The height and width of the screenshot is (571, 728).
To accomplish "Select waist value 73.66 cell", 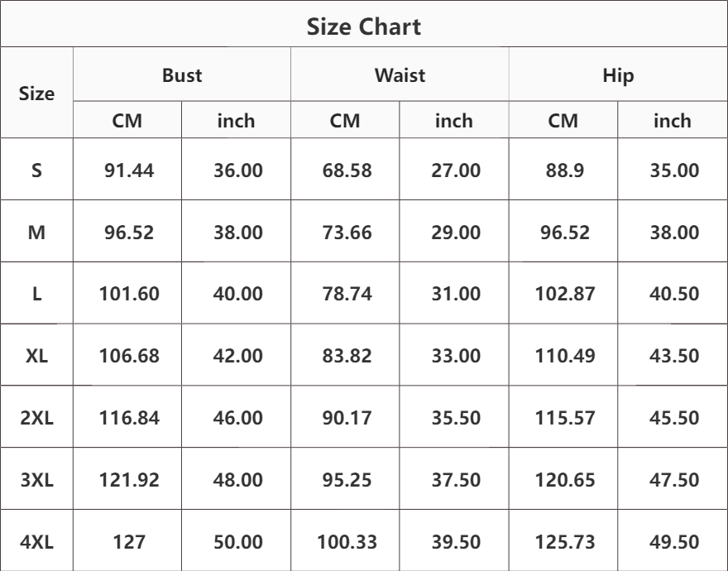I will coord(345,233).
